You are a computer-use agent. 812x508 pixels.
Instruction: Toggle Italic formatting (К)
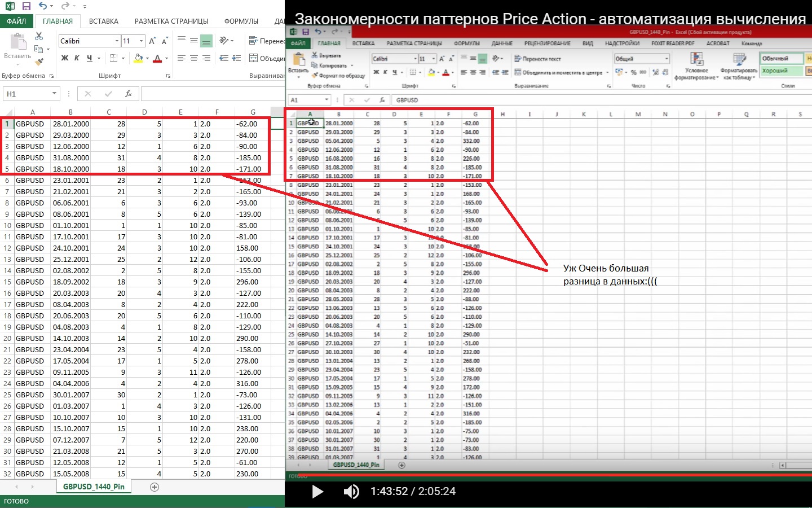(77, 58)
